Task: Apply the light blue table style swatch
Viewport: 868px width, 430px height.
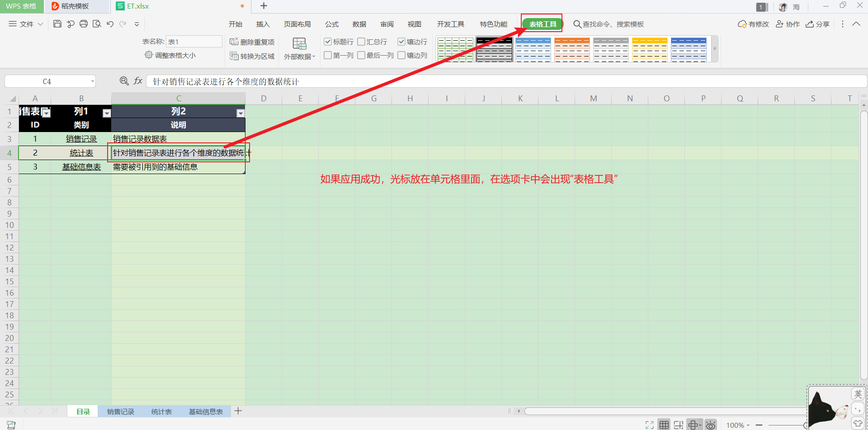Action: tap(533, 49)
